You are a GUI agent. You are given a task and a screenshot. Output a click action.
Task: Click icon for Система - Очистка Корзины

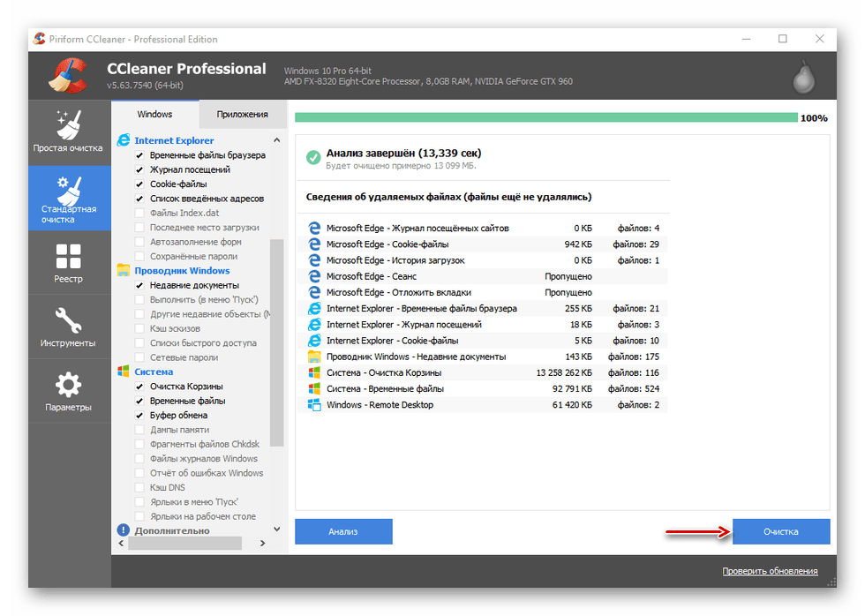pyautogui.click(x=314, y=372)
